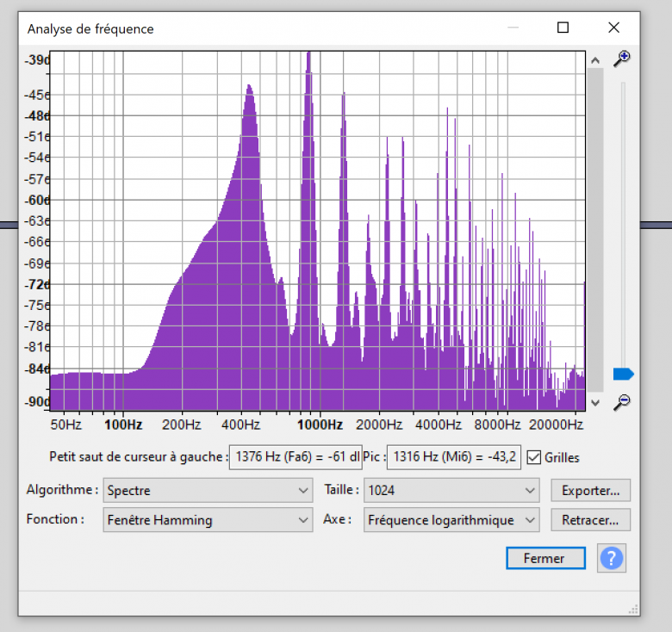The height and width of the screenshot is (632, 672).
Task: Open the Taille dropdown set to 1024
Action: pos(451,491)
